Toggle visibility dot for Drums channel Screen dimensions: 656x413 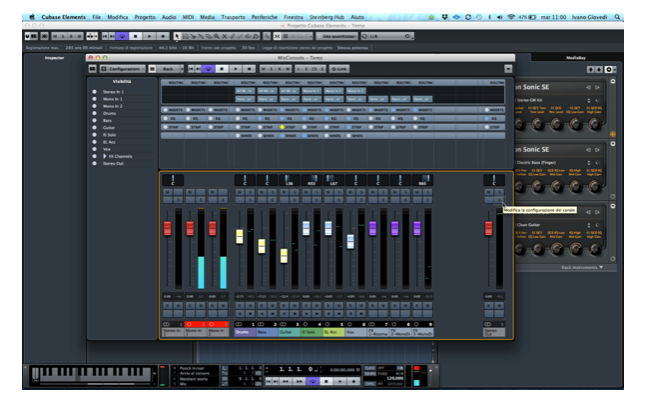pyautogui.click(x=94, y=113)
